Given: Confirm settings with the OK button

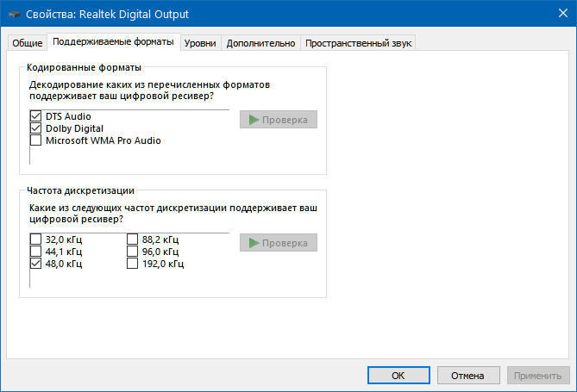Looking at the screenshot, I should point(398,376).
